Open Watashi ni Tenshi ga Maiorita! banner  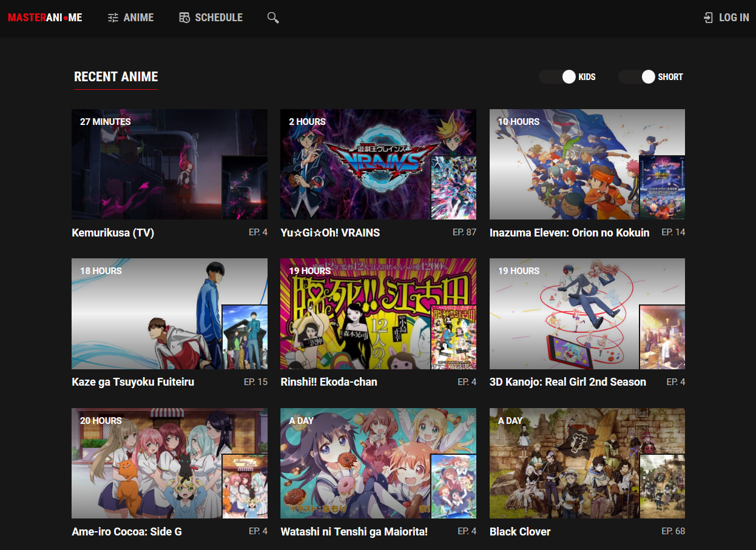click(x=378, y=463)
